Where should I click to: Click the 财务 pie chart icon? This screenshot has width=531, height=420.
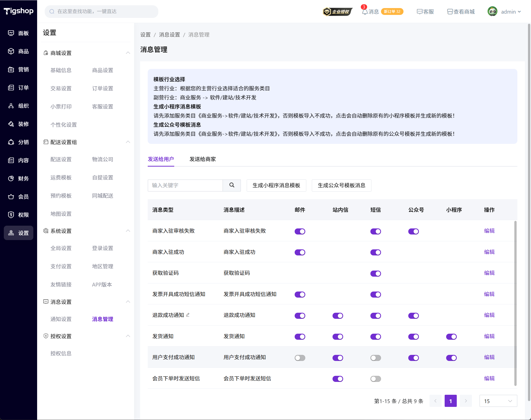[11, 178]
